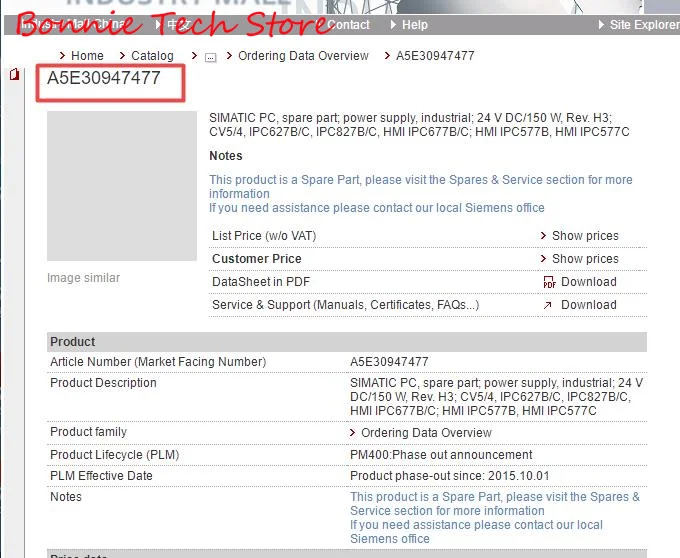Click the red document icon beside title
Screen dimensions: 680x558
(x=15, y=75)
